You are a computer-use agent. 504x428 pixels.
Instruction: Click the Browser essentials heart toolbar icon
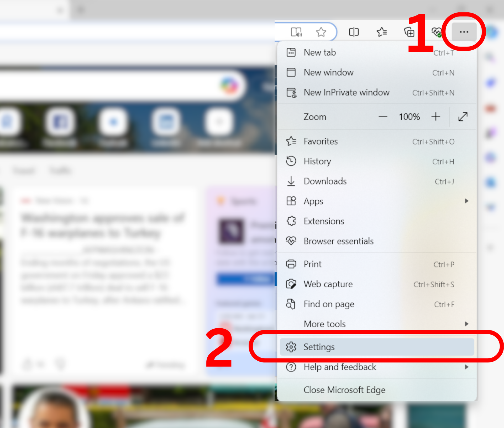pos(436,32)
